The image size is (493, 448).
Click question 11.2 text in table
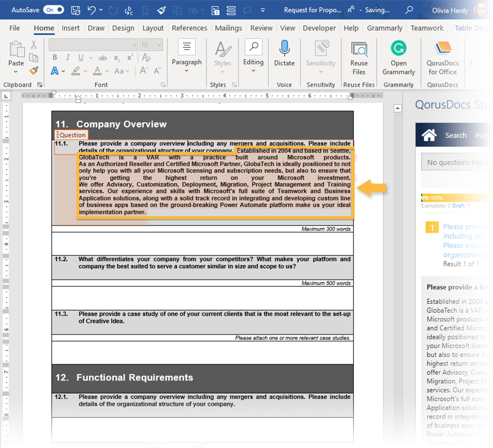click(214, 262)
